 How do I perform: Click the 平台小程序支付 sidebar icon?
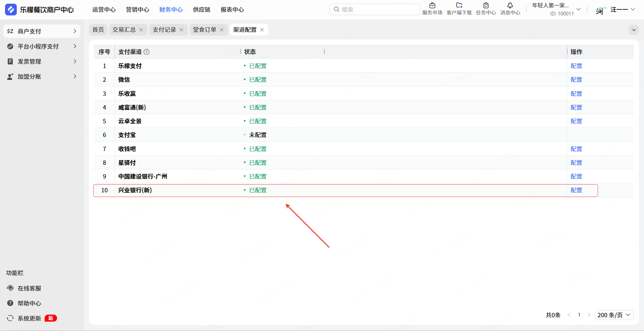10,46
